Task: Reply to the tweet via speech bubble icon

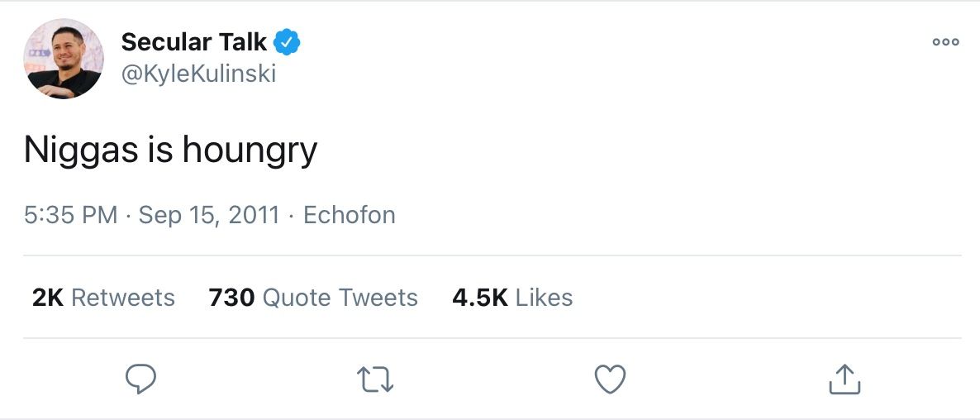Action: pos(140,379)
